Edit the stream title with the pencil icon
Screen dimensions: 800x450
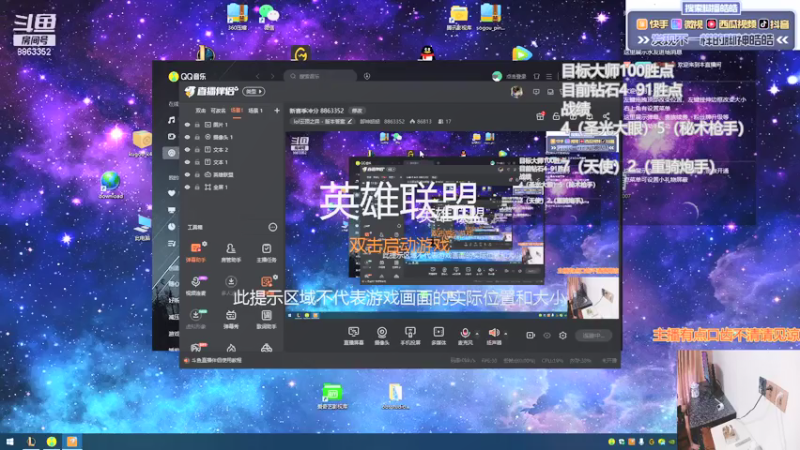[350, 121]
